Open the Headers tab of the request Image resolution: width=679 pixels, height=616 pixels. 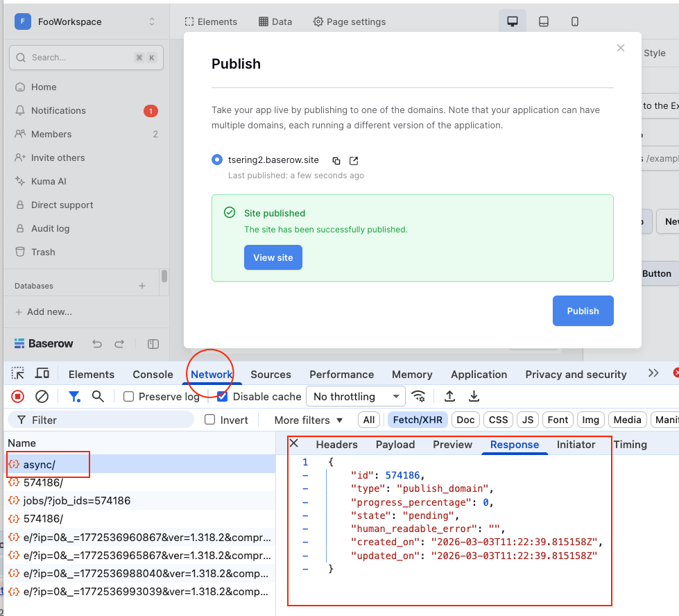pyautogui.click(x=336, y=445)
